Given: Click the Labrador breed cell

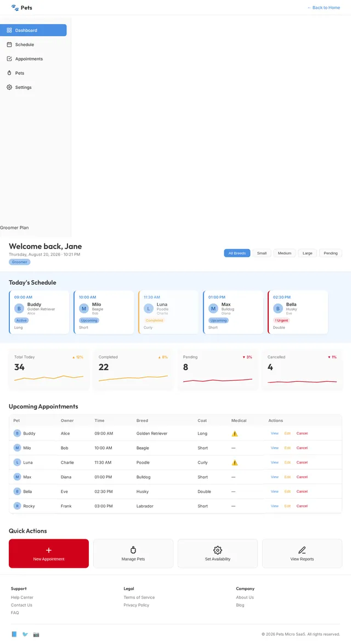Looking at the screenshot, I should pyautogui.click(x=145, y=506).
